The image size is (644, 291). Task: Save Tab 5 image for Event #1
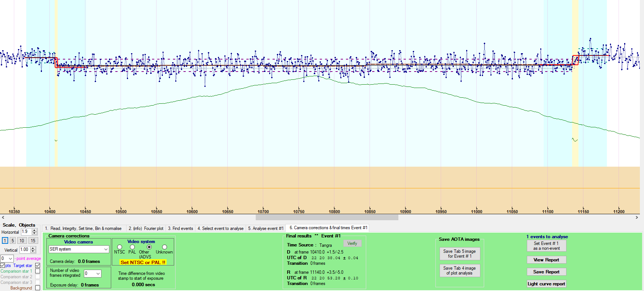(x=459, y=254)
